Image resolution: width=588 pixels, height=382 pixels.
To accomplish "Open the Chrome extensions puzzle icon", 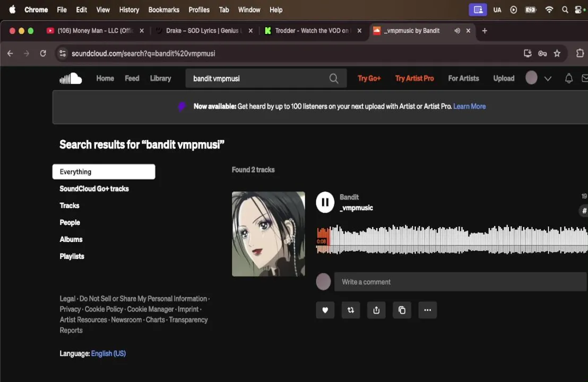I will [580, 54].
